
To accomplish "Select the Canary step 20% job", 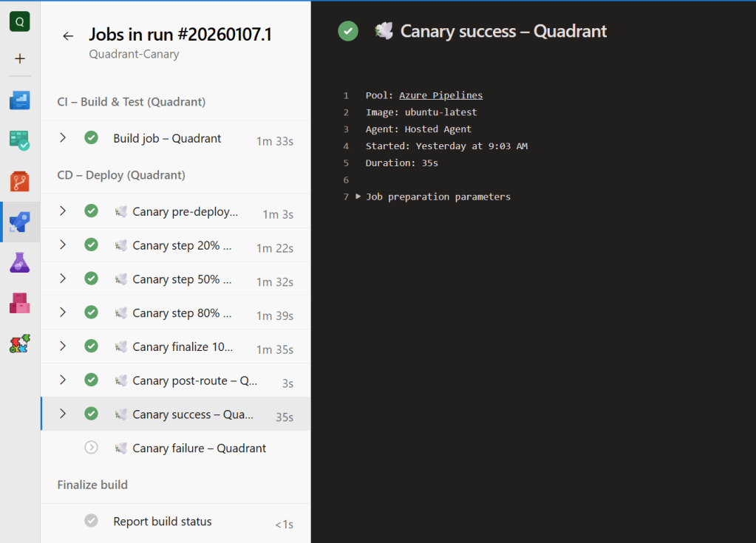I will coord(182,245).
